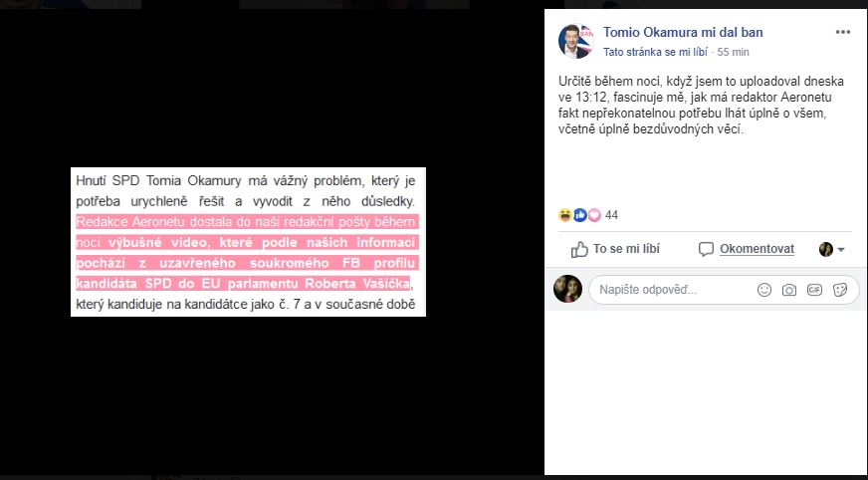Open the post options three-dot menu
Image resolution: width=868 pixels, height=480 pixels.
point(842,32)
